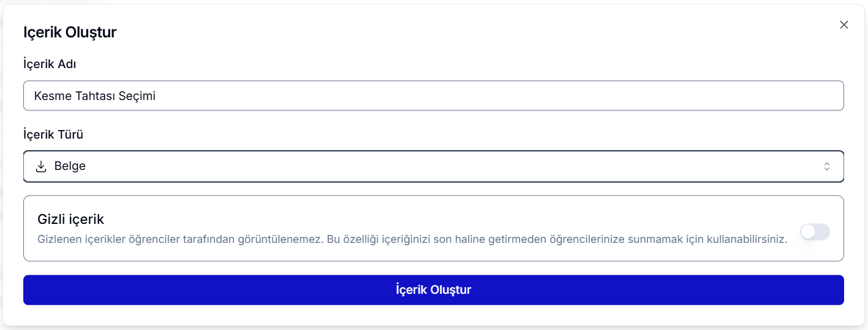Click the download icon beside Belge
The image size is (868, 330).
pos(41,166)
